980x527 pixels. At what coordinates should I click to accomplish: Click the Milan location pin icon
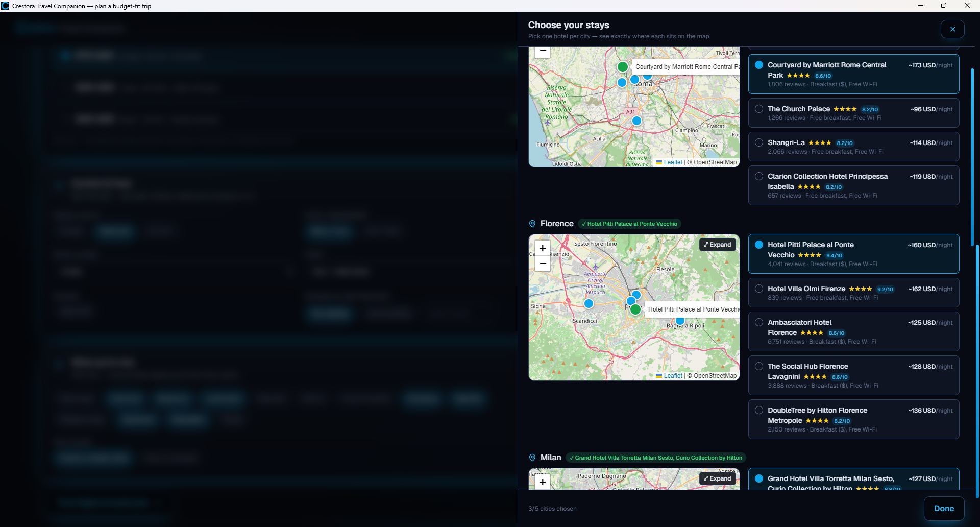coord(532,458)
